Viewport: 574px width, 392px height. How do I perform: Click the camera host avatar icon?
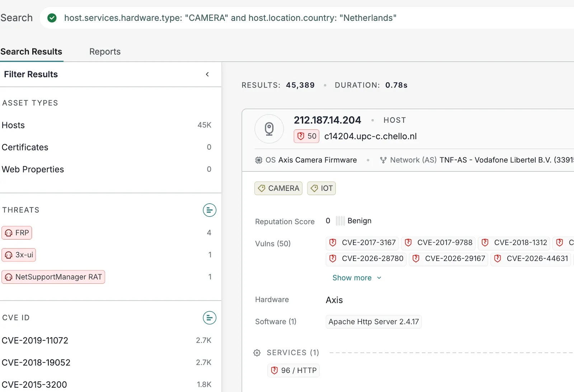point(269,129)
